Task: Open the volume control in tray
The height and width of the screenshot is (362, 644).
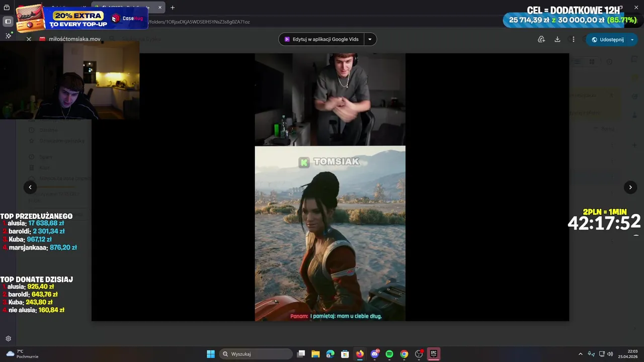Action: point(610,354)
